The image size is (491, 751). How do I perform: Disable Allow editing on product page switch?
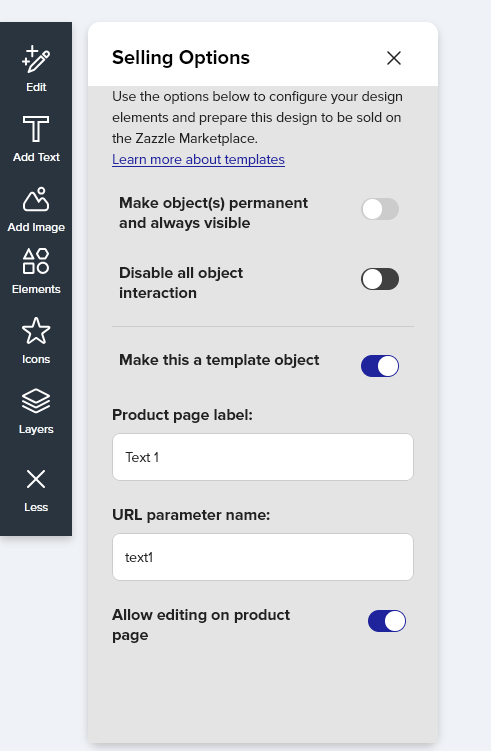tap(387, 621)
